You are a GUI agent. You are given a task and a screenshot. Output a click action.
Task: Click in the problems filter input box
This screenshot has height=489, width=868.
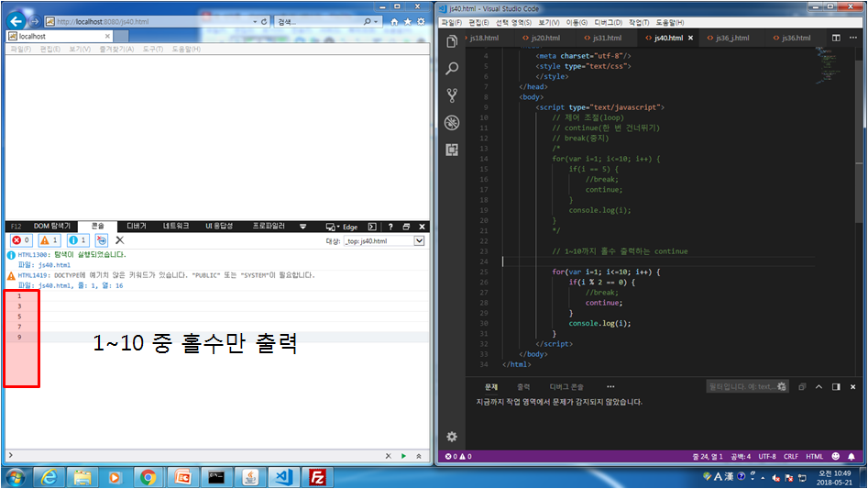coord(742,386)
